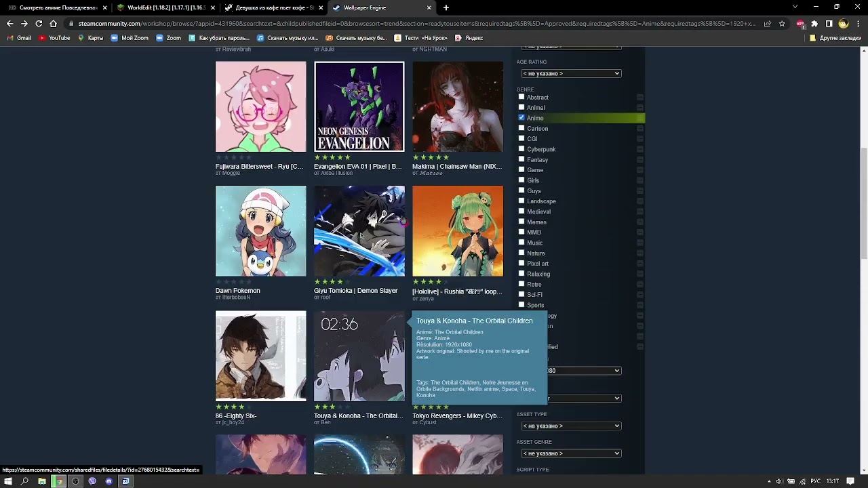Open the Chrome profile avatar
The height and width of the screenshot is (488, 868).
(x=843, y=24)
